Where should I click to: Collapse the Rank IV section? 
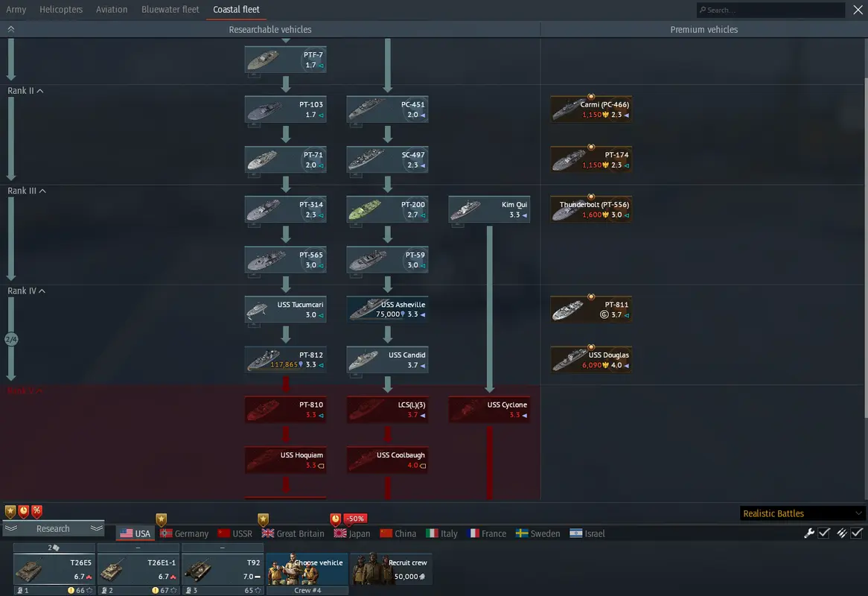click(x=40, y=291)
